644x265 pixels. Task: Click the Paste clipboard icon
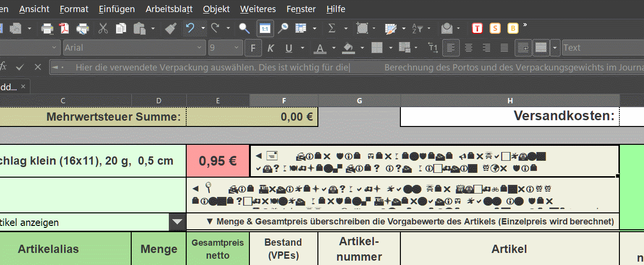point(139,28)
